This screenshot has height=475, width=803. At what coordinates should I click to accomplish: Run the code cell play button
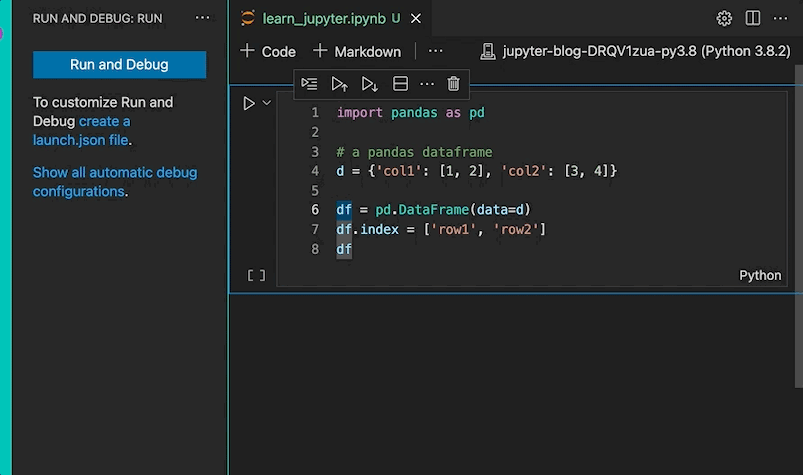tap(249, 103)
